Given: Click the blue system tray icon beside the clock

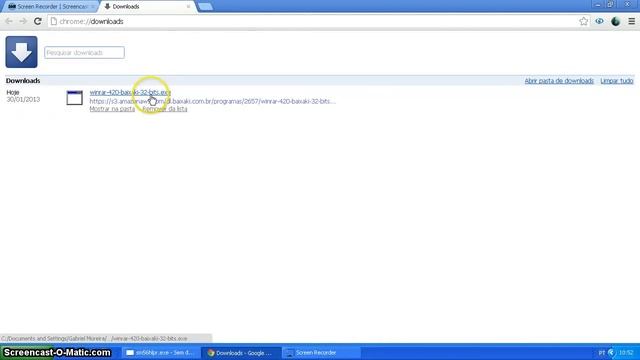Looking at the screenshot, I should point(611,353).
